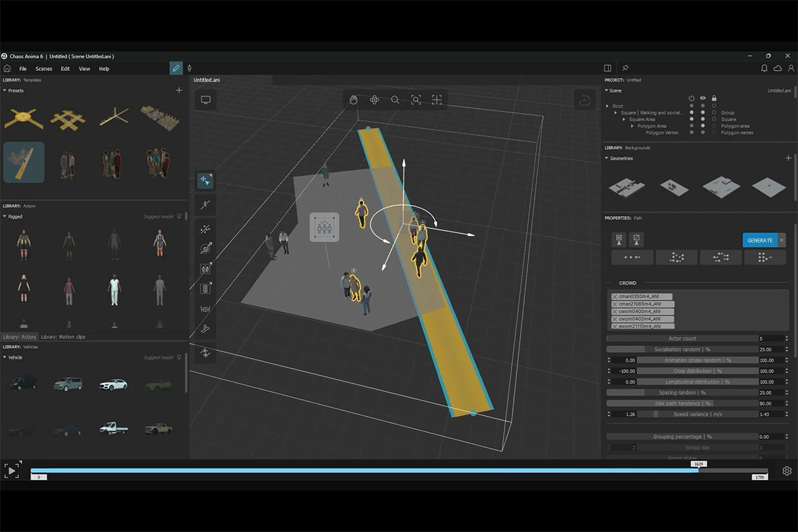Collapse the Presets library section
Image resolution: width=798 pixels, height=532 pixels.
(x=5, y=91)
